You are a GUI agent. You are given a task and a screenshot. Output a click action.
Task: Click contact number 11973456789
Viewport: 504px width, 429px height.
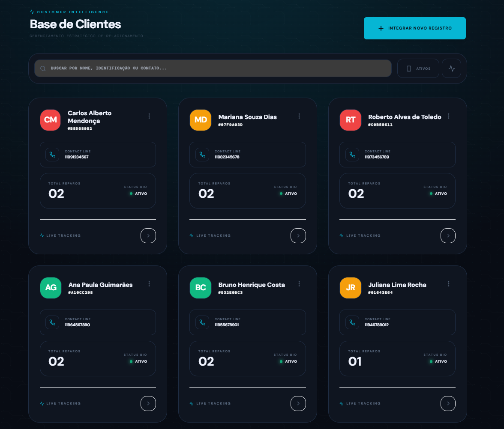coord(377,158)
